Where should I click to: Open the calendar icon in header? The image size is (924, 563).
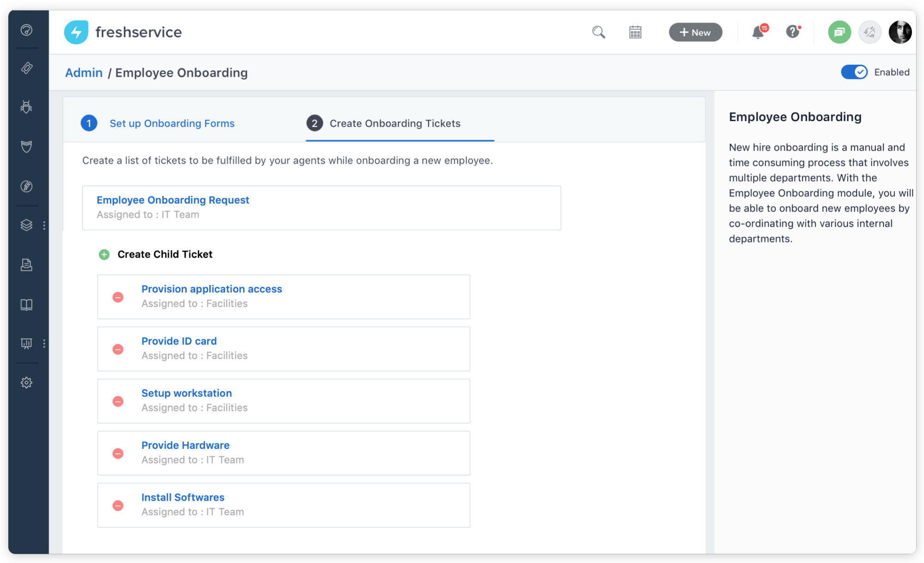(x=635, y=32)
